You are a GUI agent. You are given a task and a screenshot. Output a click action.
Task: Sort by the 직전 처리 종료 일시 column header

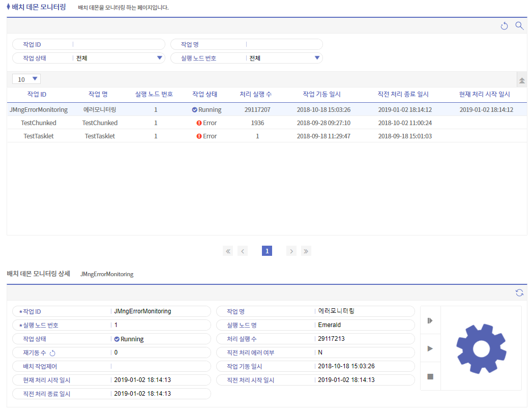(403, 94)
